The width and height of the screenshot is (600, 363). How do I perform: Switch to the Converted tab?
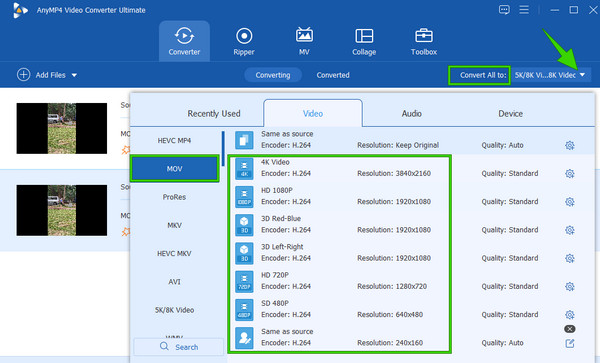click(333, 75)
